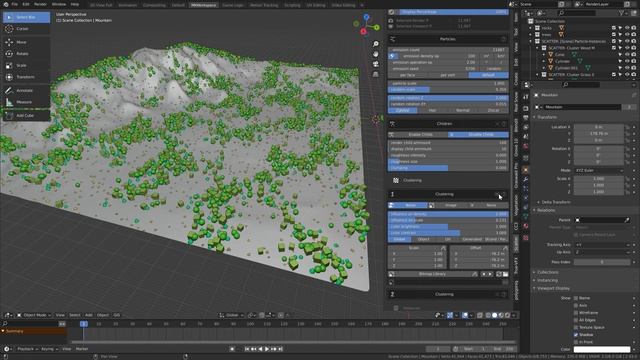Select the default emission option

(x=488, y=75)
